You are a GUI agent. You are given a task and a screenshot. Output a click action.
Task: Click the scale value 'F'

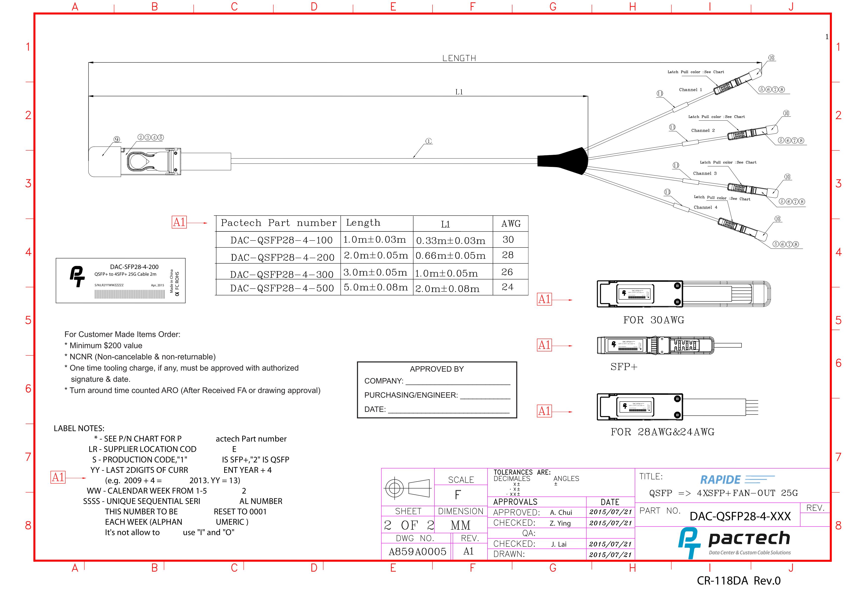[x=458, y=495]
